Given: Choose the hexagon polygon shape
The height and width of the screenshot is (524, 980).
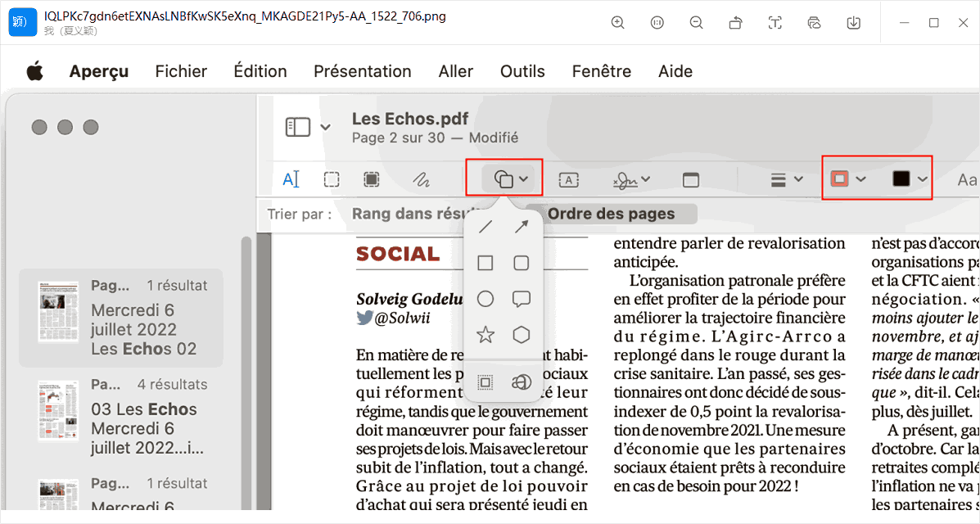Looking at the screenshot, I should [522, 335].
